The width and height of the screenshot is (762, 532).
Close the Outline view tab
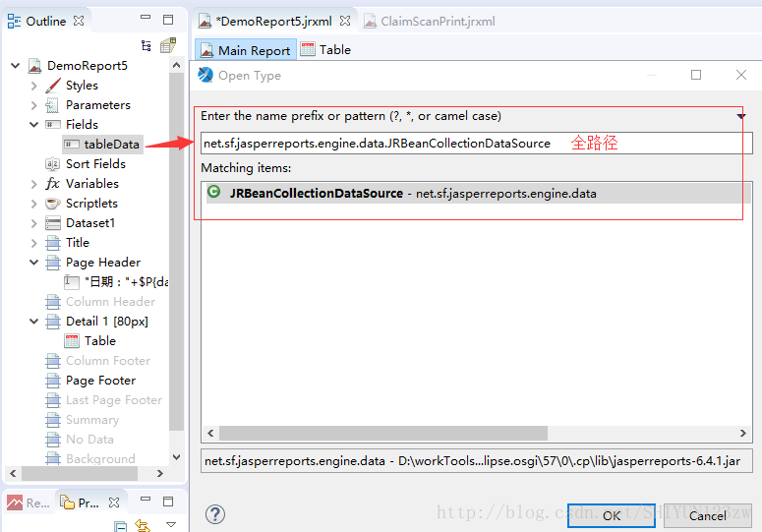(x=79, y=21)
